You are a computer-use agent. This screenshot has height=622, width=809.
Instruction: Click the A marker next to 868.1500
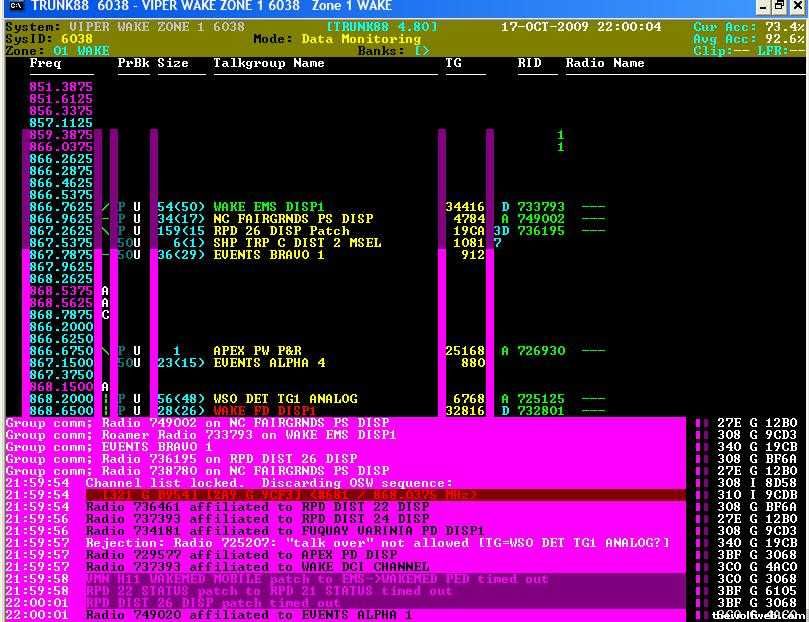pyautogui.click(x=105, y=387)
